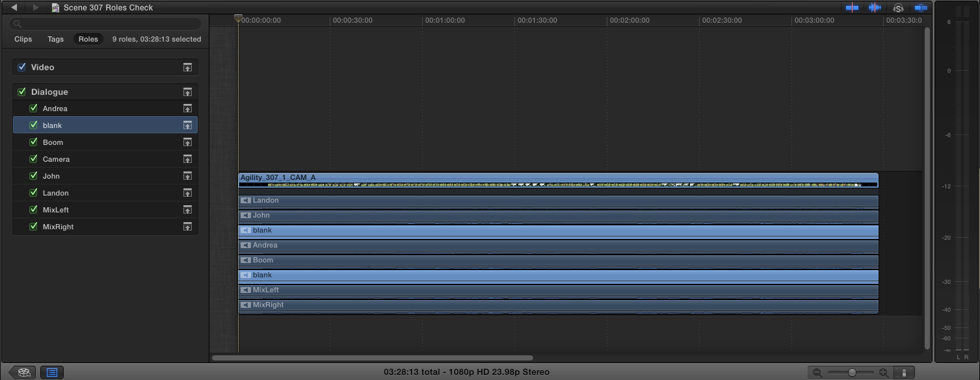This screenshot has height=380, width=980.
Task: Adjust the timeline zoom slider
Action: pyautogui.click(x=852, y=373)
